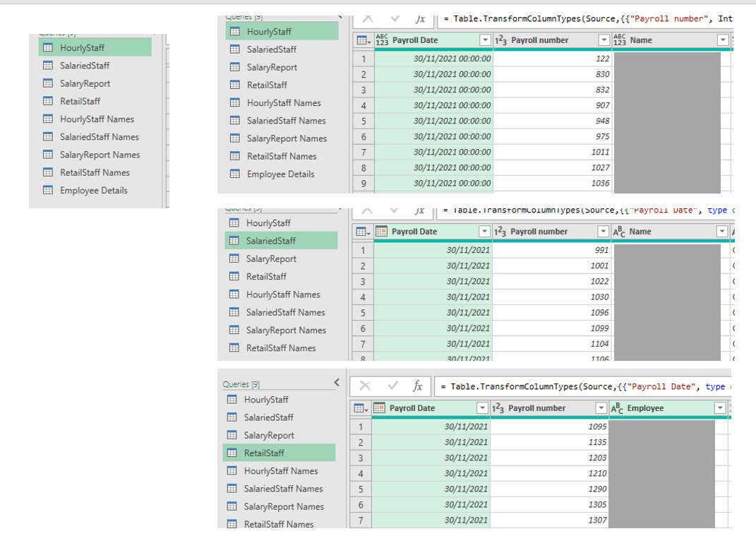The width and height of the screenshot is (756, 536).
Task: Open Payroll Date filter dropdown in the middle panel
Action: [484, 232]
